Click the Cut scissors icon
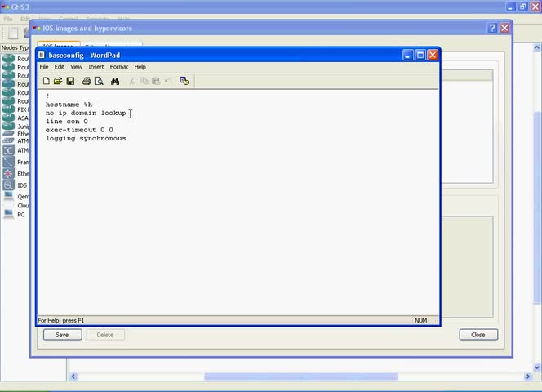 (x=131, y=81)
